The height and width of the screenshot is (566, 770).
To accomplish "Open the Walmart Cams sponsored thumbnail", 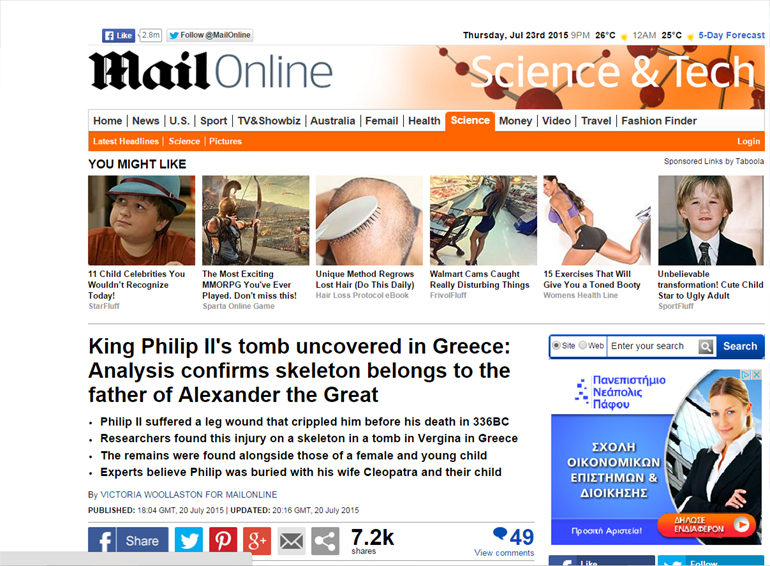I will coord(483,220).
